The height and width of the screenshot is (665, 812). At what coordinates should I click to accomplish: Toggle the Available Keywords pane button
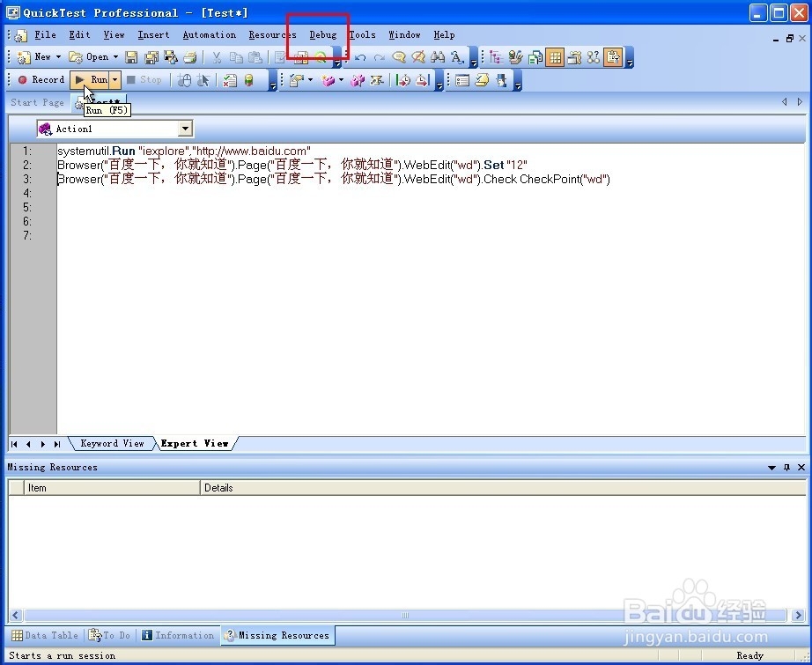coord(515,57)
